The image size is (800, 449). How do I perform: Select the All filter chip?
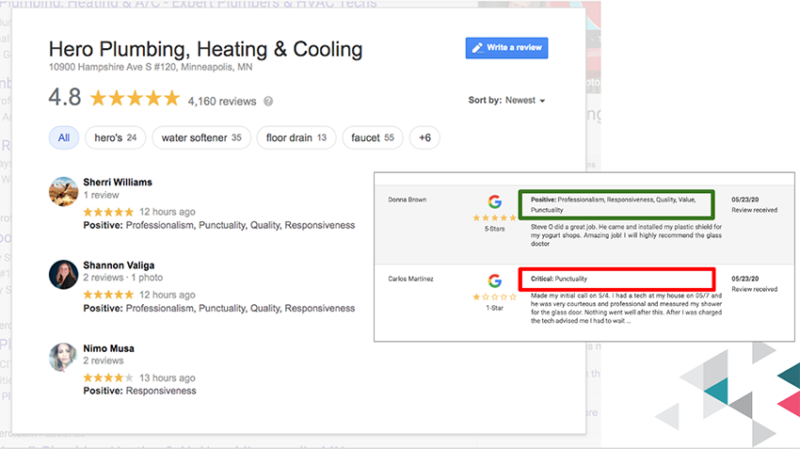pos(64,138)
